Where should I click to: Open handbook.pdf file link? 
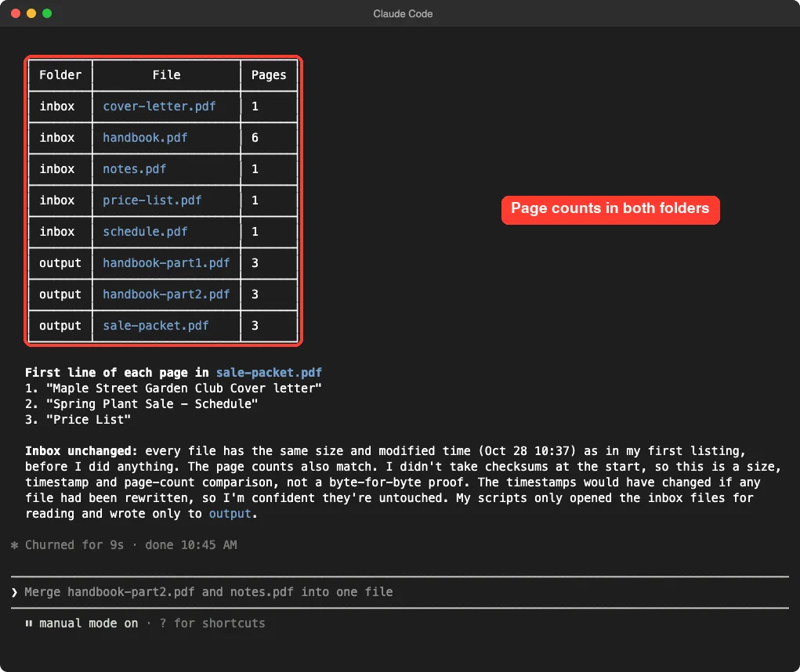(145, 138)
